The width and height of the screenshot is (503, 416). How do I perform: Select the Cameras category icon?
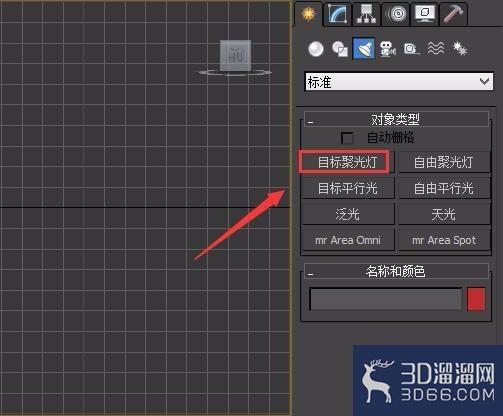pyautogui.click(x=388, y=49)
